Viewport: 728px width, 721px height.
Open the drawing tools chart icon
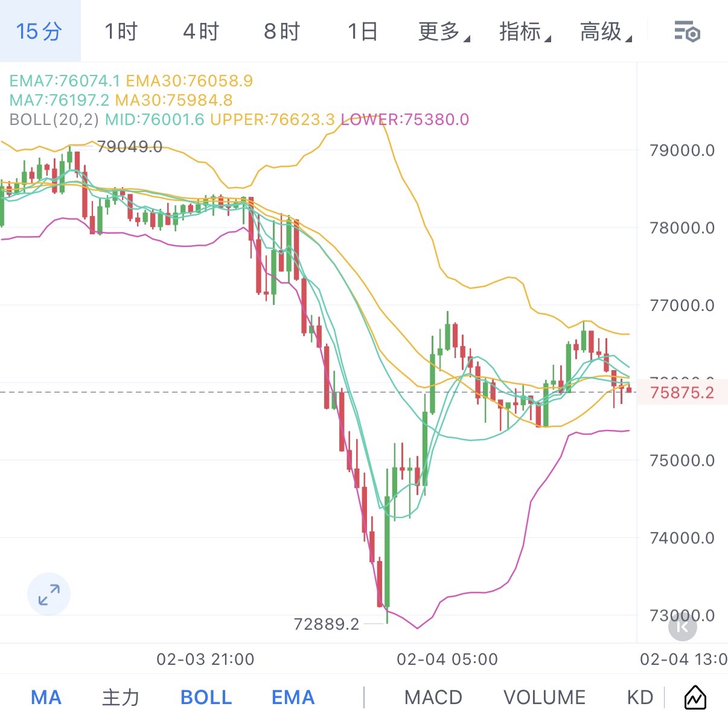[x=695, y=697]
